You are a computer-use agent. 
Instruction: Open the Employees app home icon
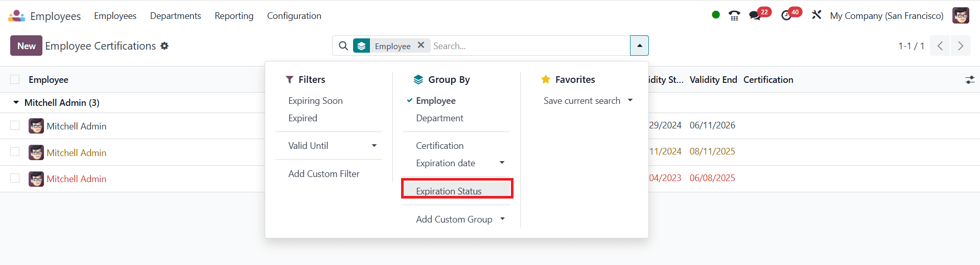click(16, 16)
